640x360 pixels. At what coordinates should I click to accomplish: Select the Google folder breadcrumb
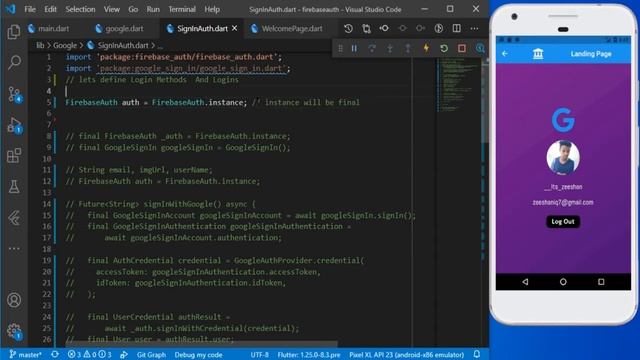[65, 45]
